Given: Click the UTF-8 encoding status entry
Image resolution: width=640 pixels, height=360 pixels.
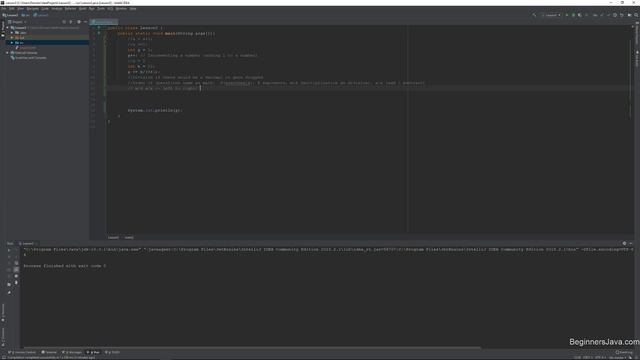Looking at the screenshot, I should [x=600, y=358].
